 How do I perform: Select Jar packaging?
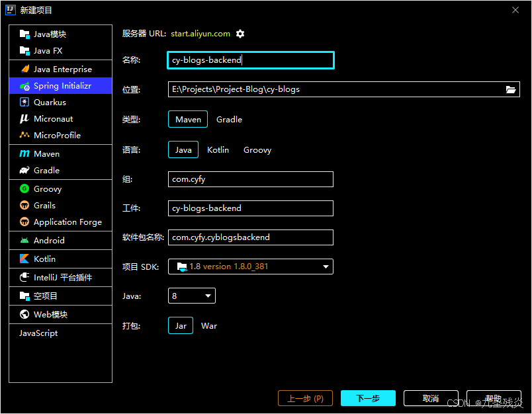click(181, 326)
